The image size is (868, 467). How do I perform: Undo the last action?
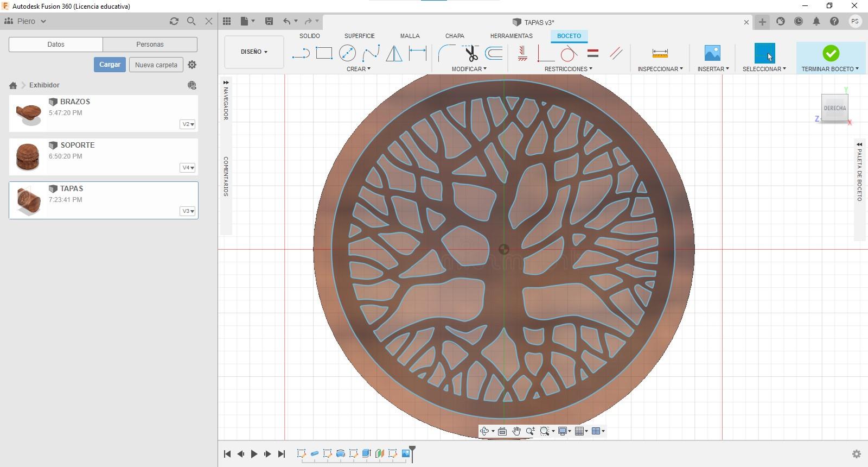coord(286,21)
